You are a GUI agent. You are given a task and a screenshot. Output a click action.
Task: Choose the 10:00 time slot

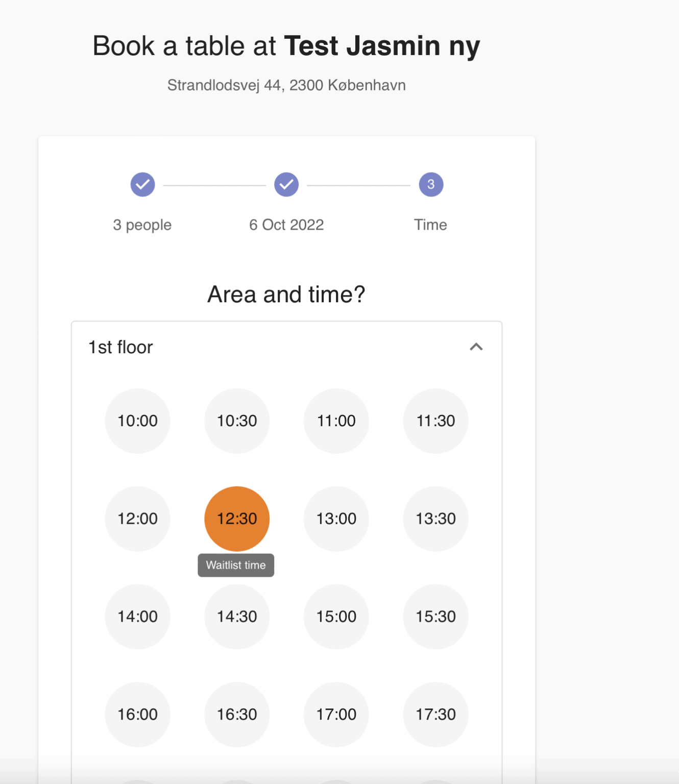coord(137,421)
